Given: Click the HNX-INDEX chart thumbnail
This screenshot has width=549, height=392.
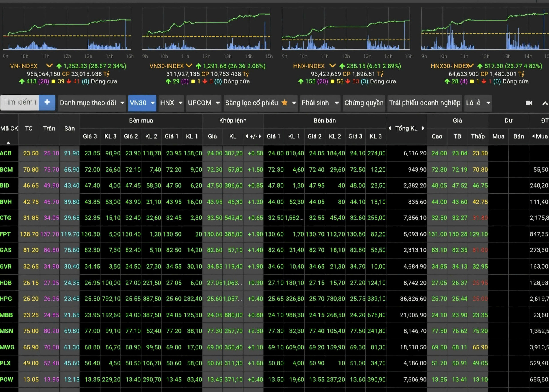Looking at the screenshot, I should [x=346, y=28].
